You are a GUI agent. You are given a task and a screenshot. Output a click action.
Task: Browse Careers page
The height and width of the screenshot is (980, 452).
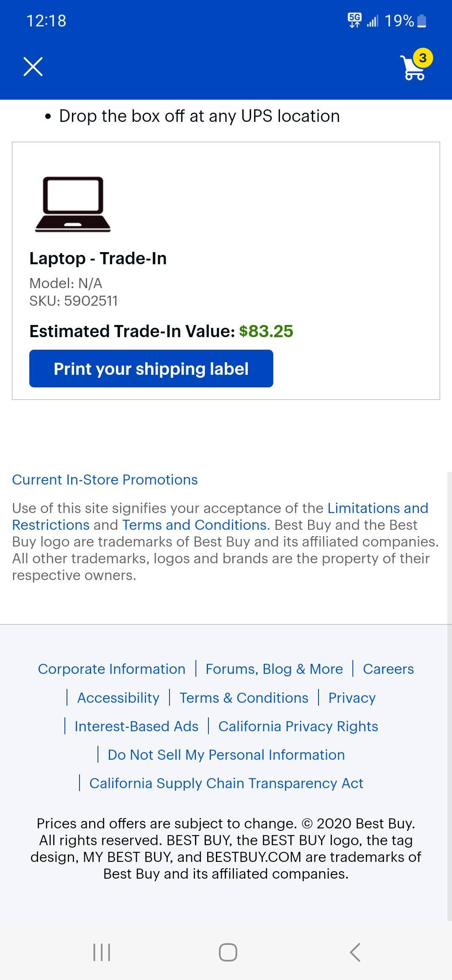click(388, 669)
